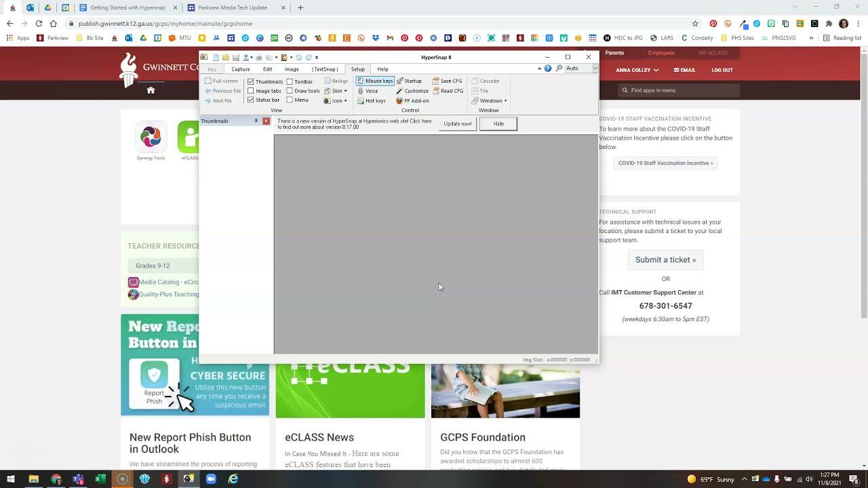The image size is (868, 488).
Task: Open the Voice control settings
Action: pyautogui.click(x=371, y=91)
